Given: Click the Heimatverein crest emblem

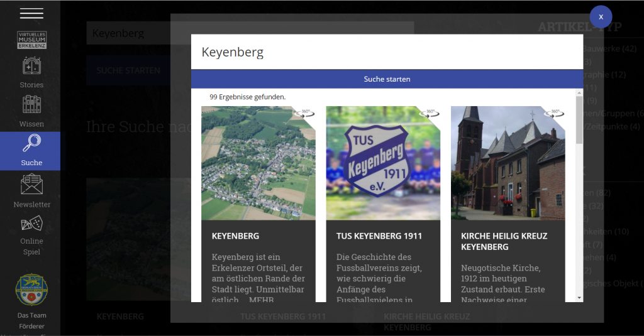Looking at the screenshot, I should click(x=31, y=289).
